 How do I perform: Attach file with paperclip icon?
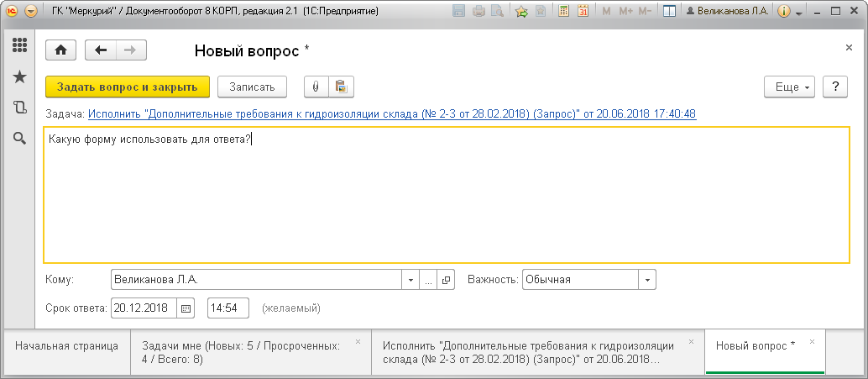coord(316,87)
